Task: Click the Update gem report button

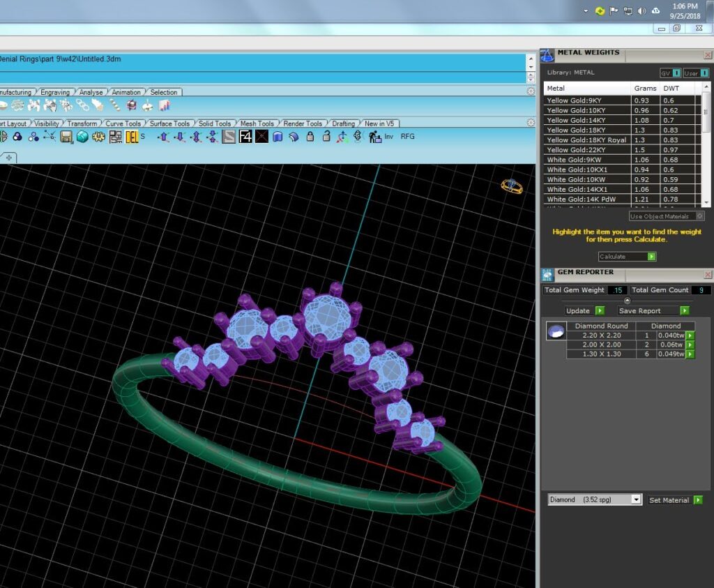Action: (x=585, y=310)
